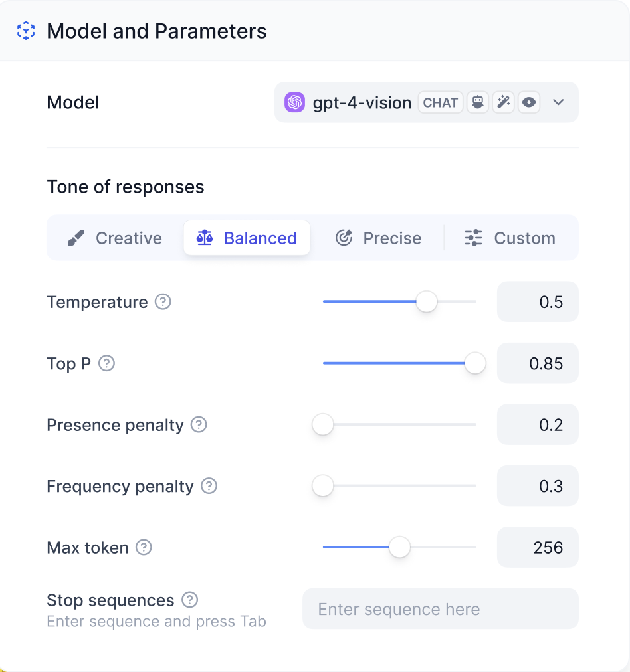The height and width of the screenshot is (672, 630).
Task: Click the Max token help icon
Action: click(x=144, y=548)
